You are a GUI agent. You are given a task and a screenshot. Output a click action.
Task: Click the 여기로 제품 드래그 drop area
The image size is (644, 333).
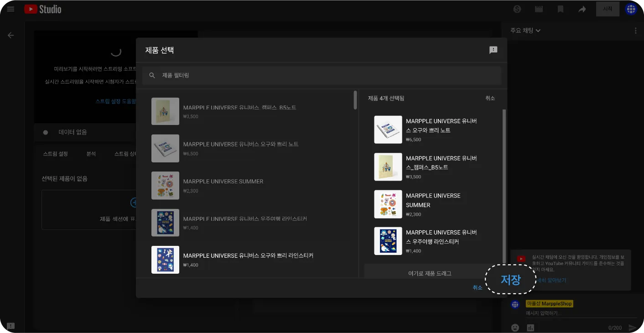click(430, 272)
